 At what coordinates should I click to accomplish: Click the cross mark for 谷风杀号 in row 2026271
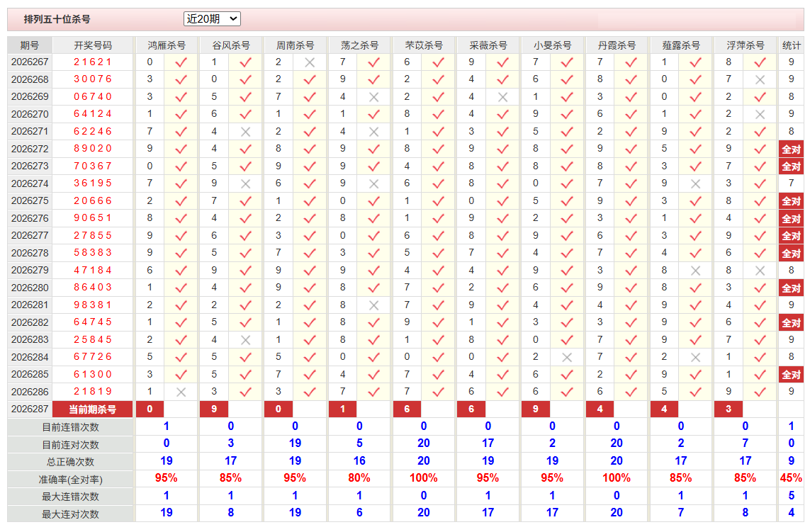[245, 132]
